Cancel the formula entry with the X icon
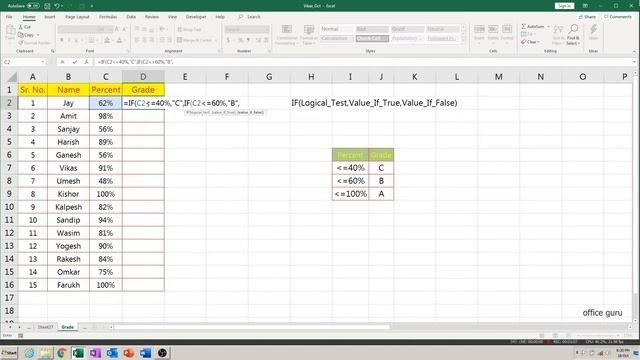 coord(62,62)
